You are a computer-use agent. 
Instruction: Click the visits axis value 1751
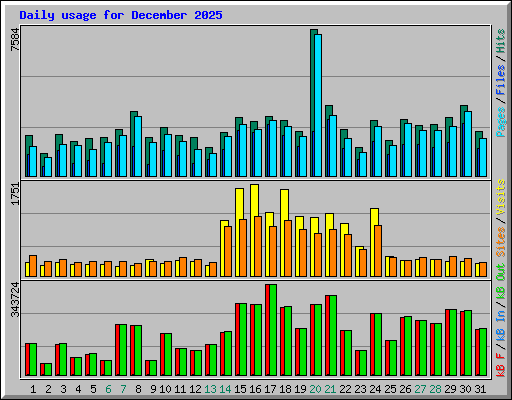click(x=15, y=193)
